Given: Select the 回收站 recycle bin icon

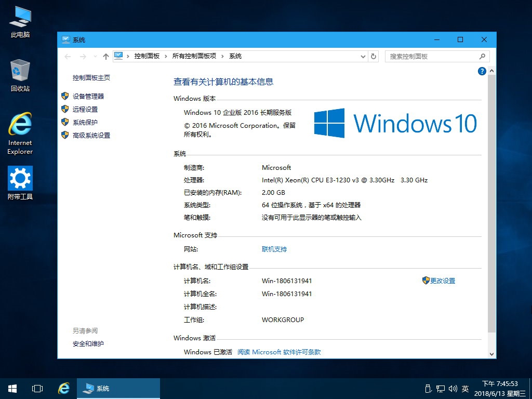Looking at the screenshot, I should (x=20, y=75).
